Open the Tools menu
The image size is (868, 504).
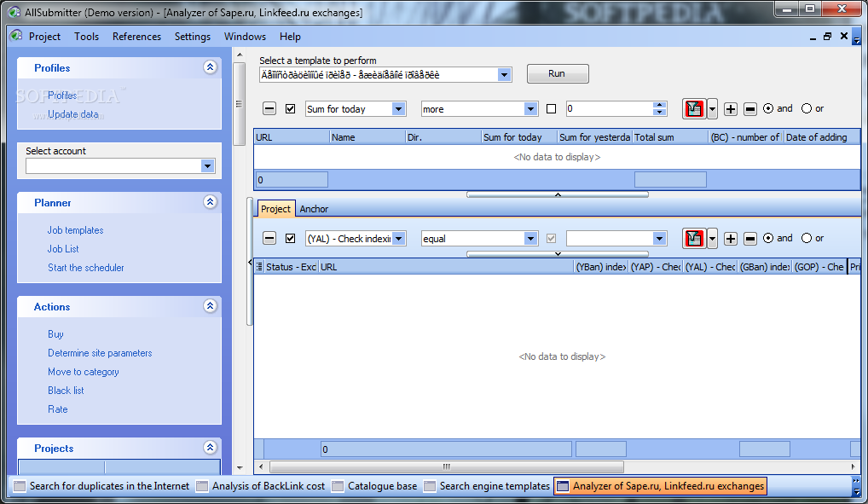[86, 37]
